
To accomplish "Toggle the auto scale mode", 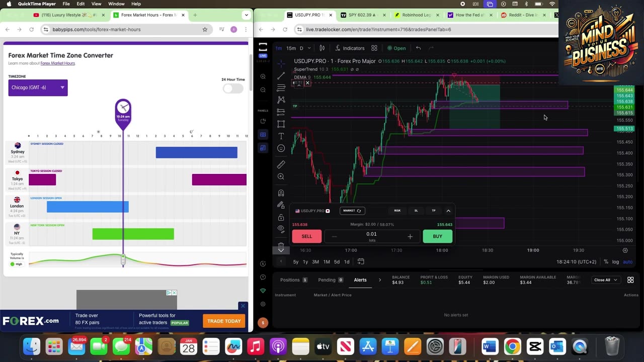I will tap(628, 262).
